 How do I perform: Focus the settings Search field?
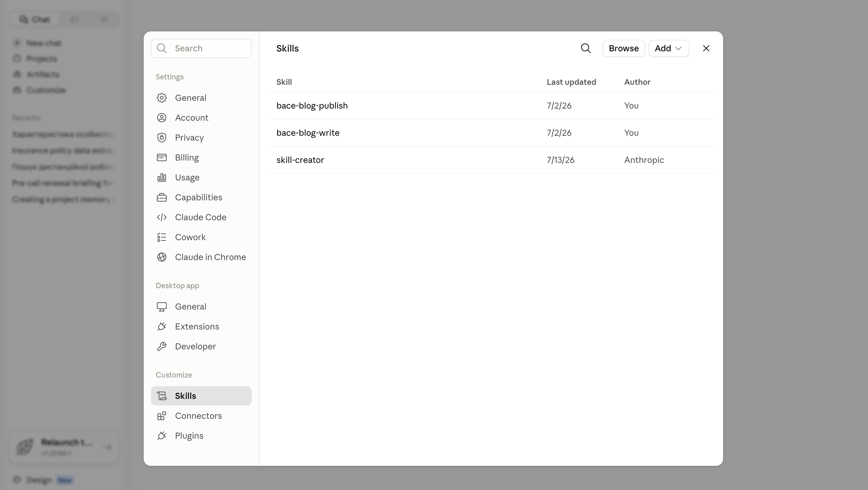click(x=201, y=48)
